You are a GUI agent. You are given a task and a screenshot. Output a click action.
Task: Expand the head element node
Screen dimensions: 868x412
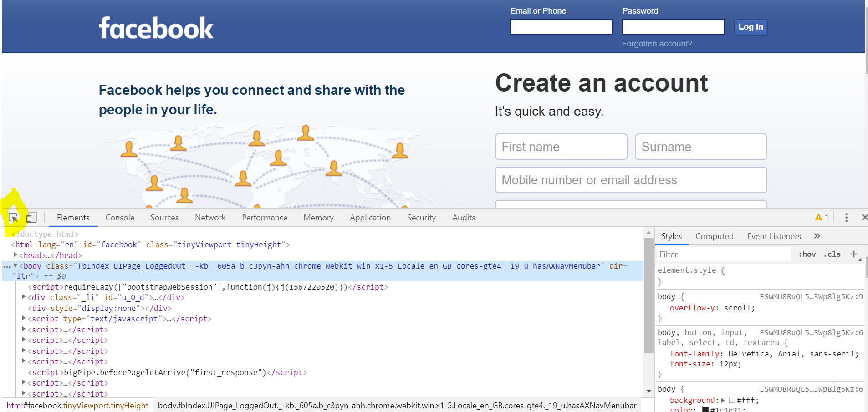tap(15, 255)
